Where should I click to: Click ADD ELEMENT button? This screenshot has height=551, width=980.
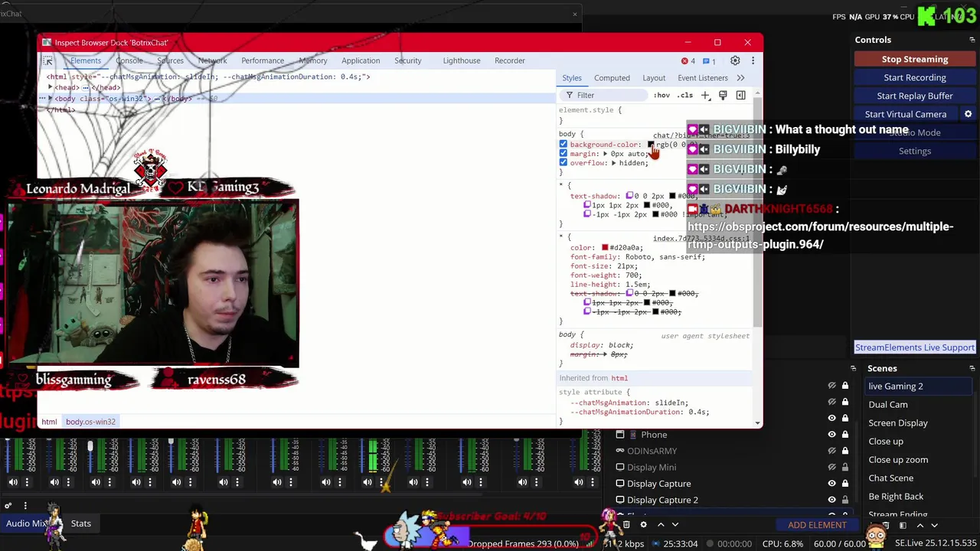817,525
